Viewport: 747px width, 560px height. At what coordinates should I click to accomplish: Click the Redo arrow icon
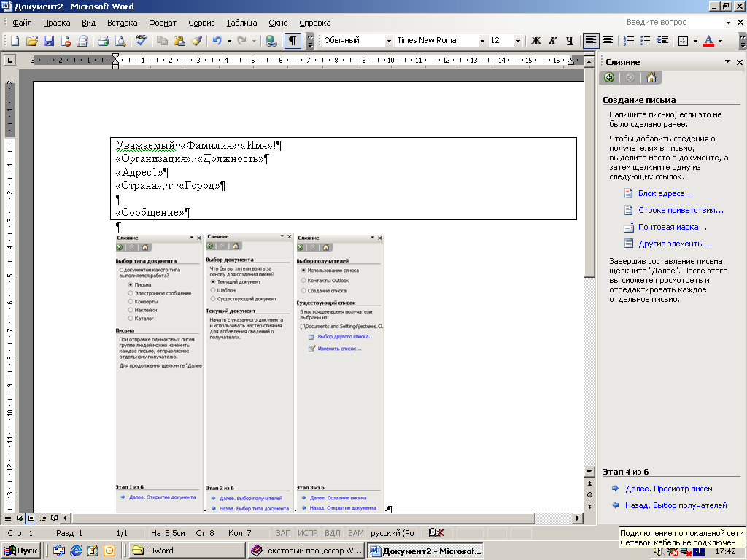pyautogui.click(x=242, y=41)
